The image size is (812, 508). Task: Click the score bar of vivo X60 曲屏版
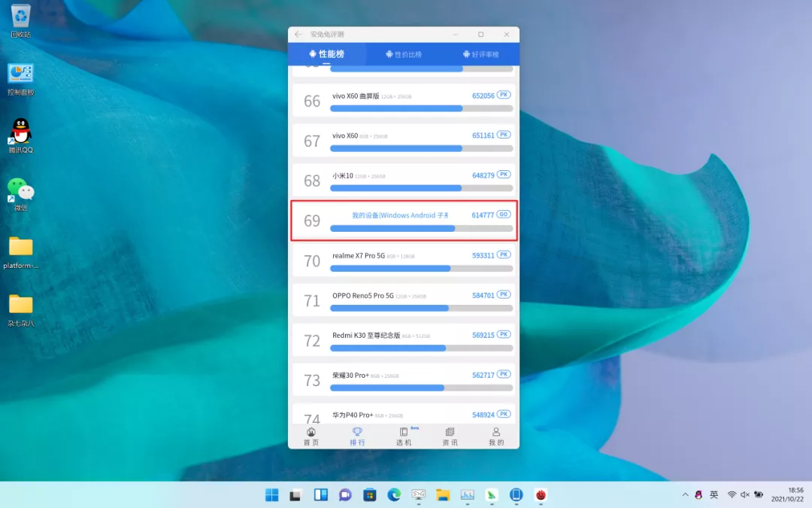point(422,108)
